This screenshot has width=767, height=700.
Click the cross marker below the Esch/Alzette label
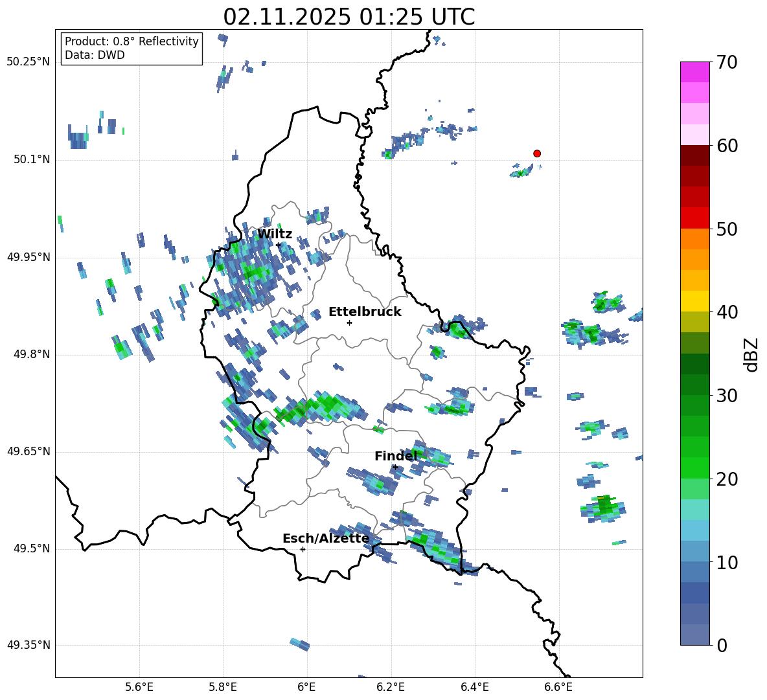303,549
